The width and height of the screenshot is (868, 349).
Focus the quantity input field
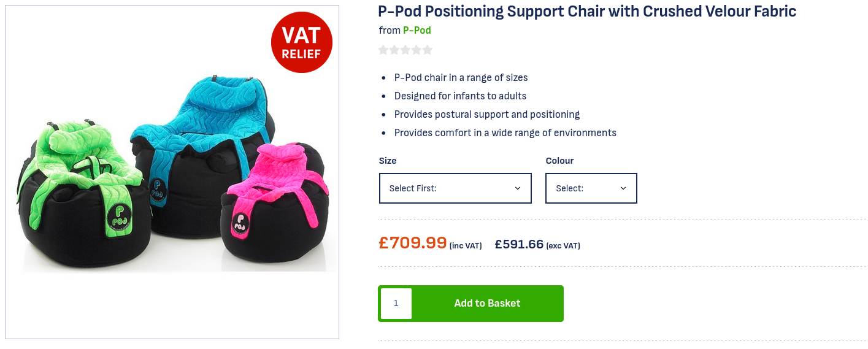point(396,304)
